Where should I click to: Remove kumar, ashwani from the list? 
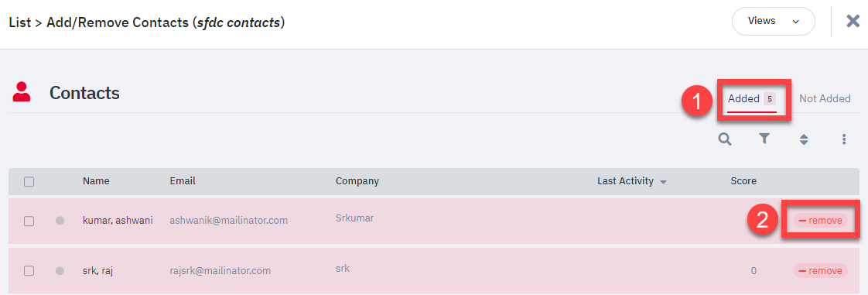pos(820,220)
